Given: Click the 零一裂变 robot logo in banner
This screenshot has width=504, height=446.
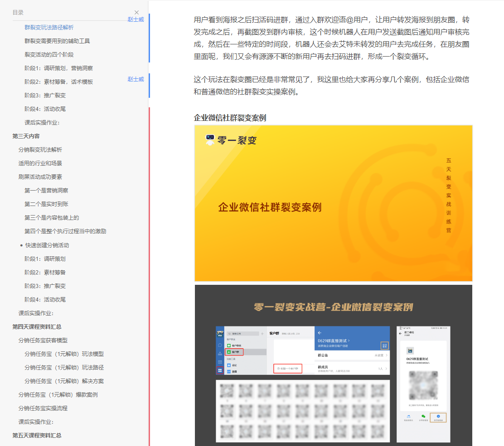Looking at the screenshot, I should coord(210,140).
